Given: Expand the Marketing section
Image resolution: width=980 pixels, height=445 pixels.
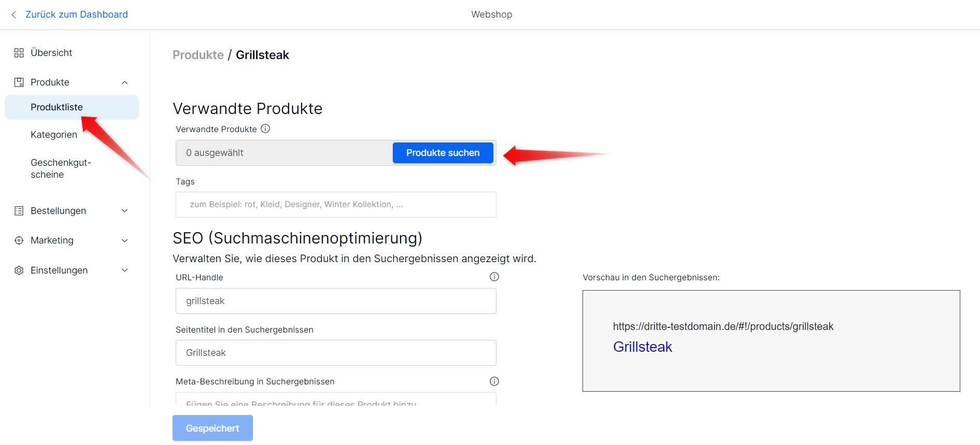Looking at the screenshot, I should point(124,240).
